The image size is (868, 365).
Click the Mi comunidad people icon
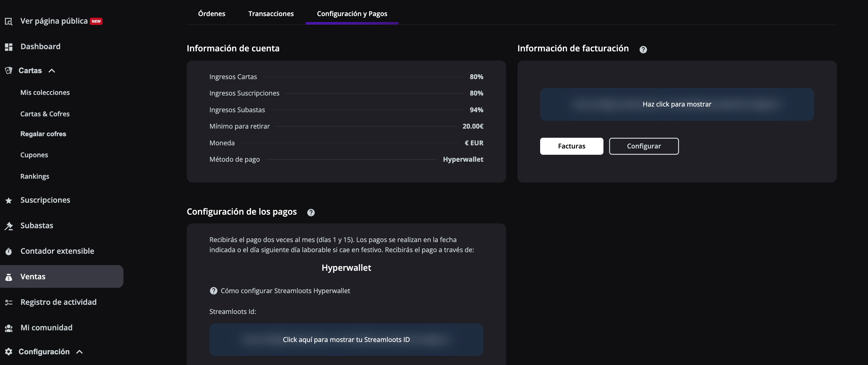9,328
